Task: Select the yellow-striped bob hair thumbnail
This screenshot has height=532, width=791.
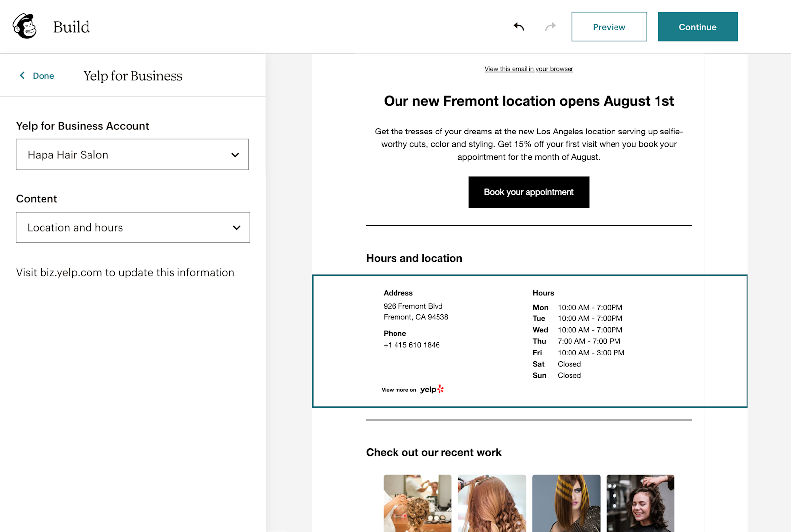Action: click(566, 503)
